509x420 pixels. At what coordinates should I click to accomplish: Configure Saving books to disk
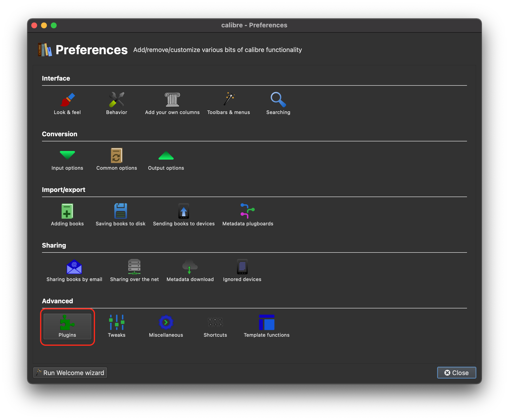[120, 214]
